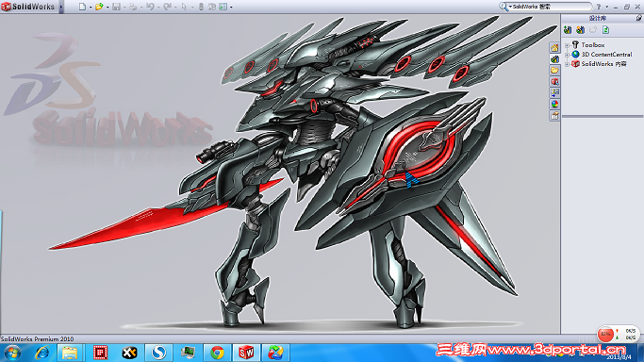Open Google Chrome from the taskbar
The width and height of the screenshot is (644, 362).
[217, 353]
